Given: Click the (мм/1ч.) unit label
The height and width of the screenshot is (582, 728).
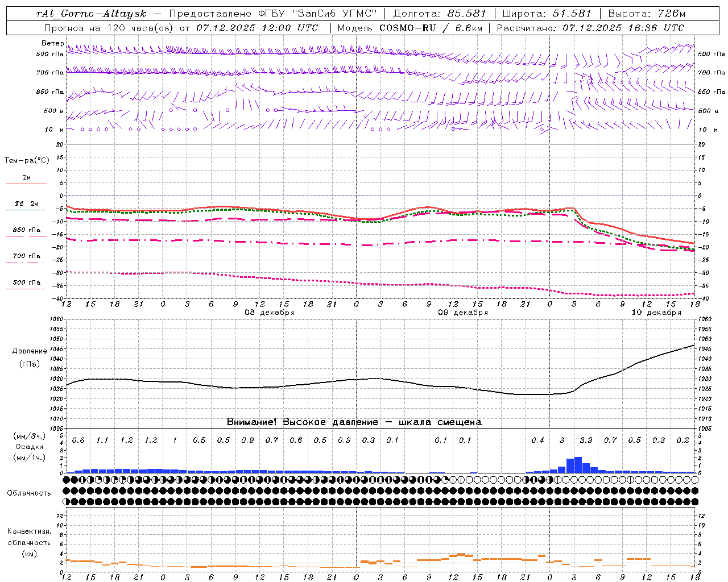Looking at the screenshot, I should pos(29,458).
